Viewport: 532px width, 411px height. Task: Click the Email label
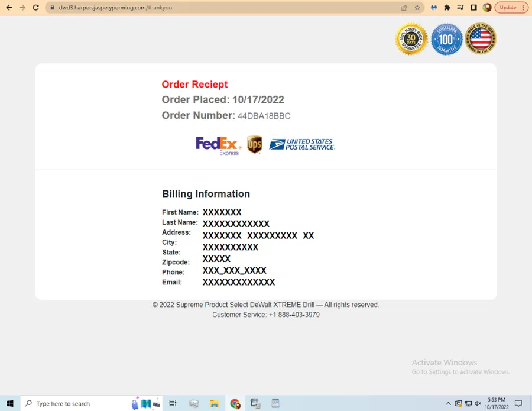[172, 282]
